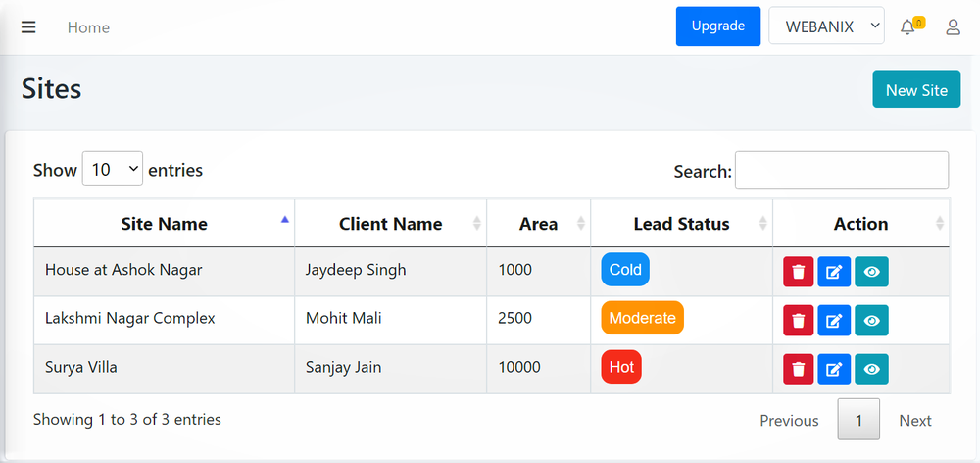
Task: Edit the Surya Villa site
Action: [x=834, y=369]
